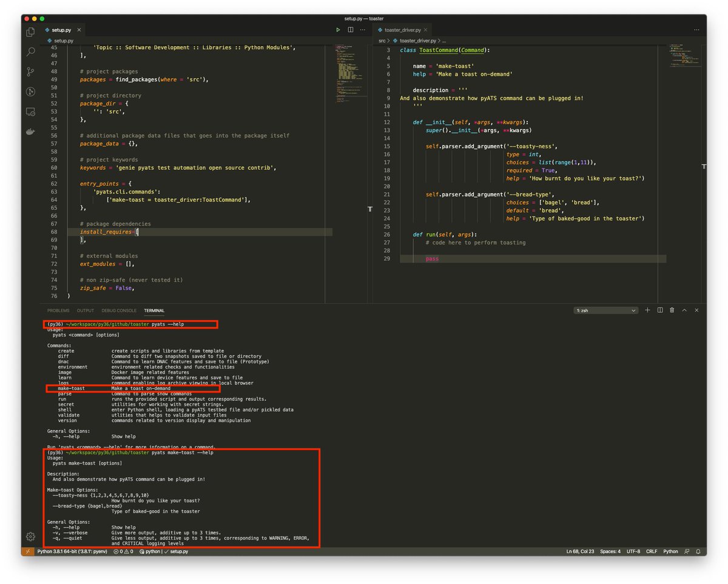Open the OUTPUT panel tab
The width and height of the screenshot is (728, 584).
click(x=86, y=310)
